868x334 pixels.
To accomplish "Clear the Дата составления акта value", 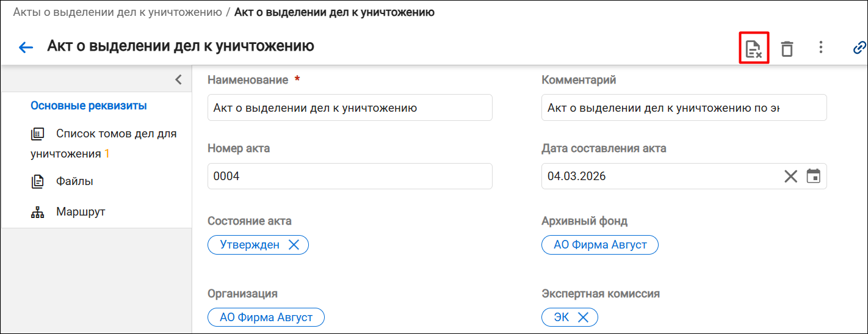I will click(x=790, y=176).
